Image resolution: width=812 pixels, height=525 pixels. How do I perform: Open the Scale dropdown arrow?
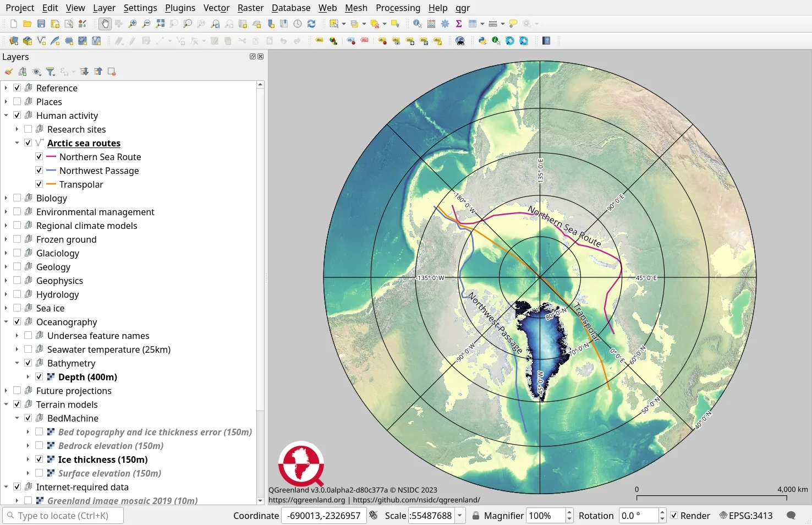click(x=459, y=516)
